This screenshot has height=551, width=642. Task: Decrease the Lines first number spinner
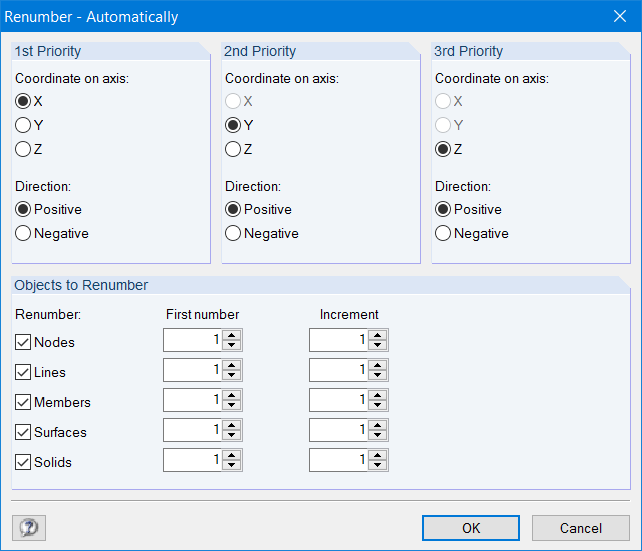[232, 376]
